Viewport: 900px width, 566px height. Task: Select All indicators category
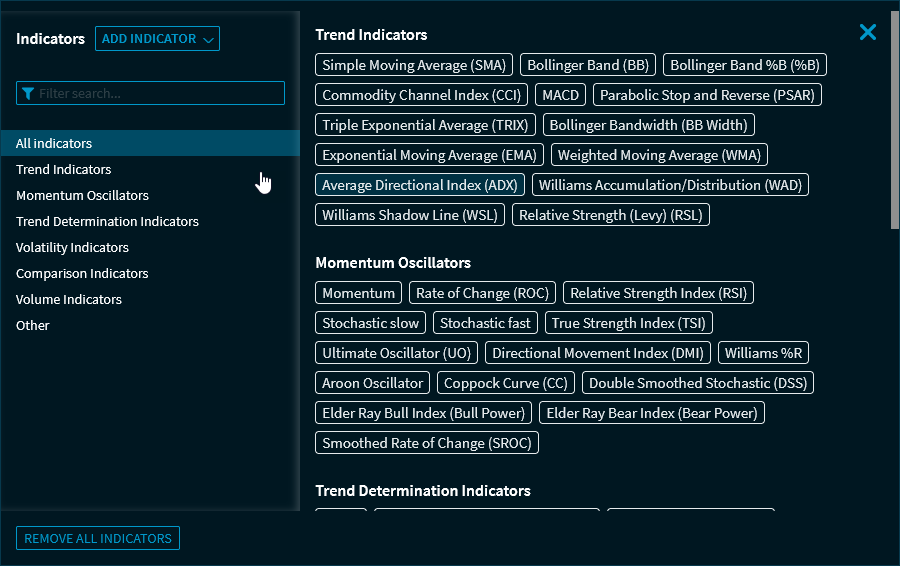click(x=54, y=143)
